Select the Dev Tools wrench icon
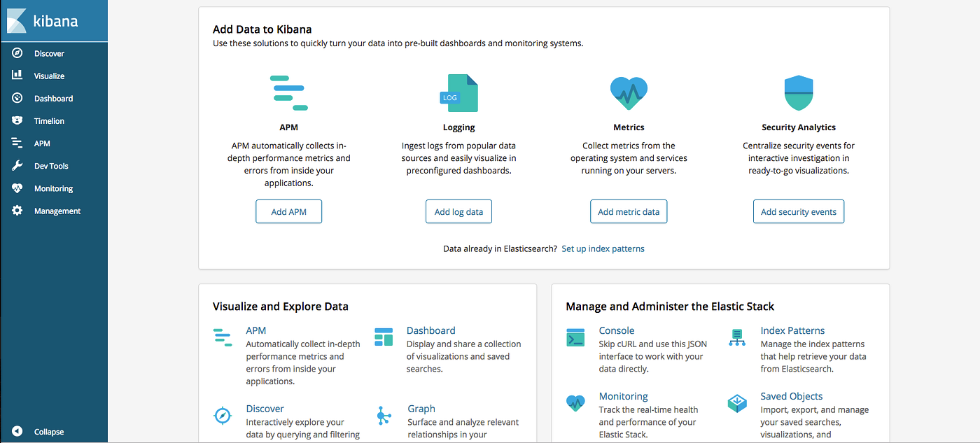 [17, 165]
